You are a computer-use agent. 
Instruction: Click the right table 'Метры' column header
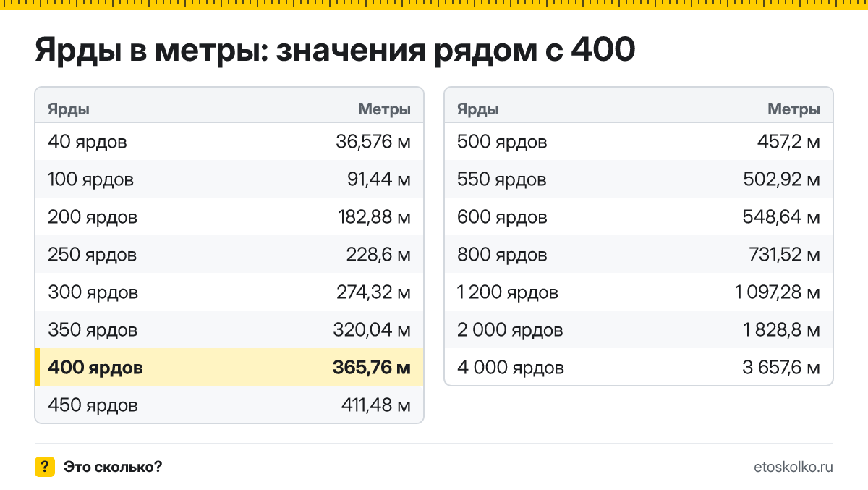(x=794, y=109)
